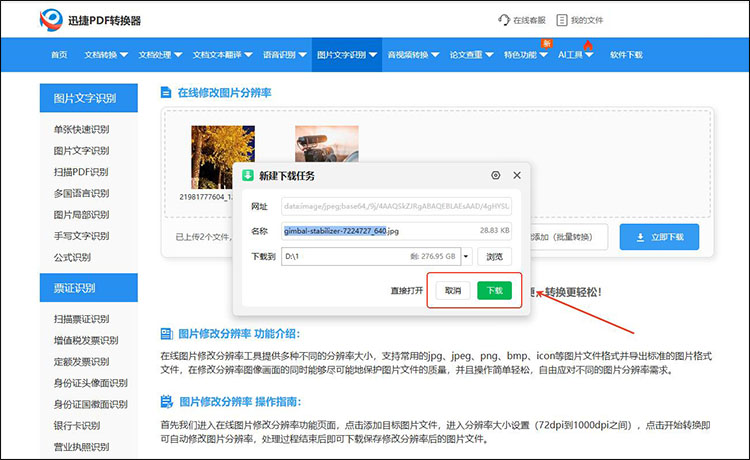750x460 pixels.
Task: Expand the AI工具 menu
Action: click(575, 55)
